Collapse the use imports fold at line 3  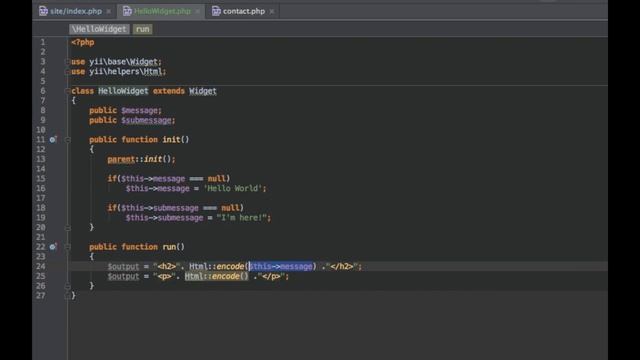pos(67,62)
